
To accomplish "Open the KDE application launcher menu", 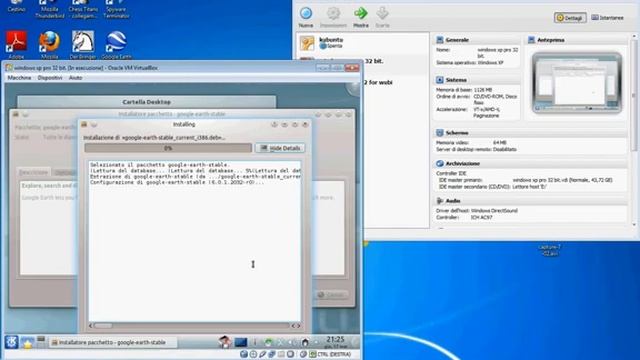I will (11, 342).
